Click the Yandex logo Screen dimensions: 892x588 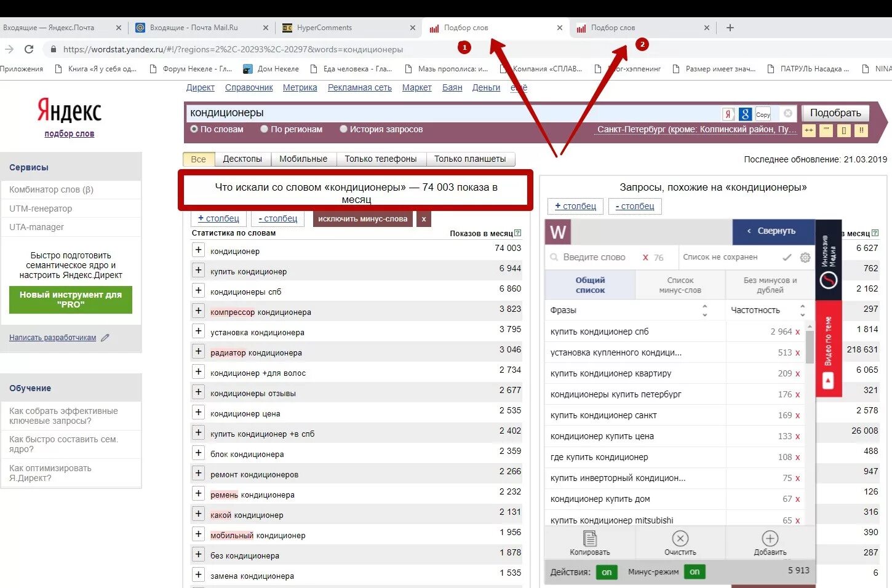tap(70, 111)
